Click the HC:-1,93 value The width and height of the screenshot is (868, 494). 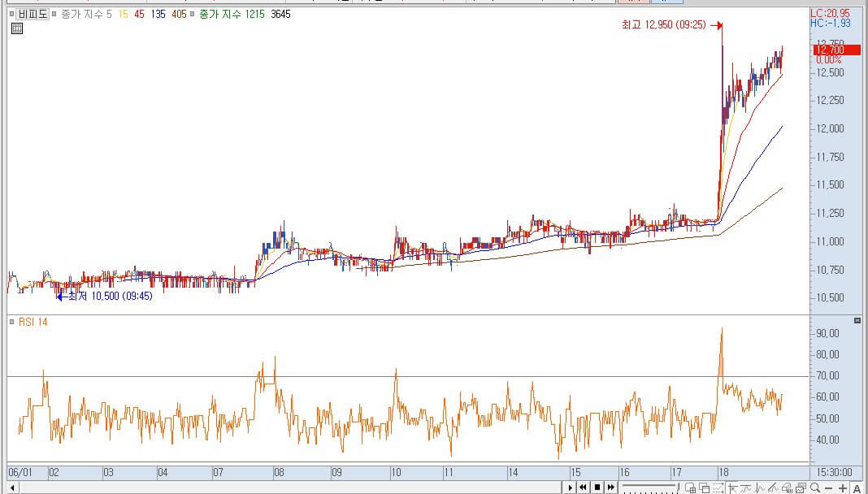coord(830,24)
